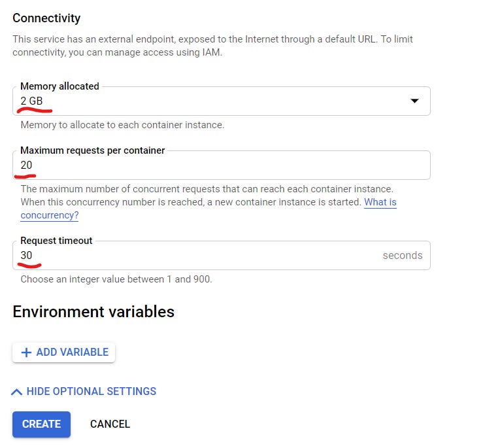Click the blue CREATE button
The image size is (485, 448).
(x=41, y=424)
